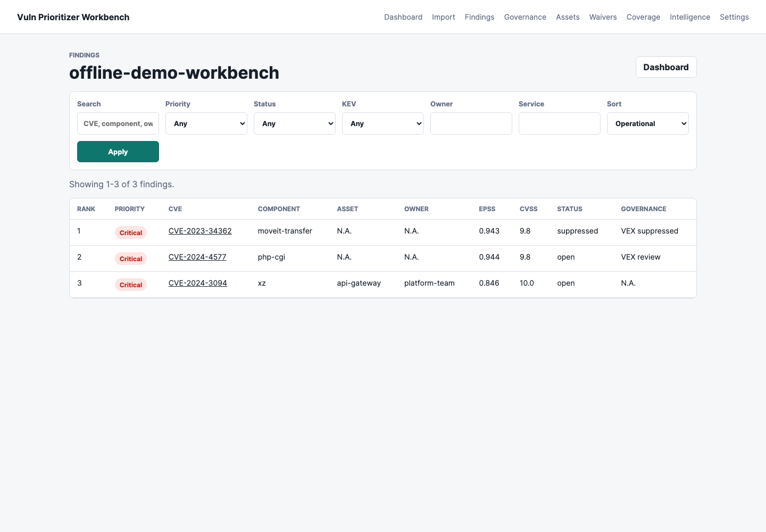Open Governance in top navigation

tap(525, 17)
